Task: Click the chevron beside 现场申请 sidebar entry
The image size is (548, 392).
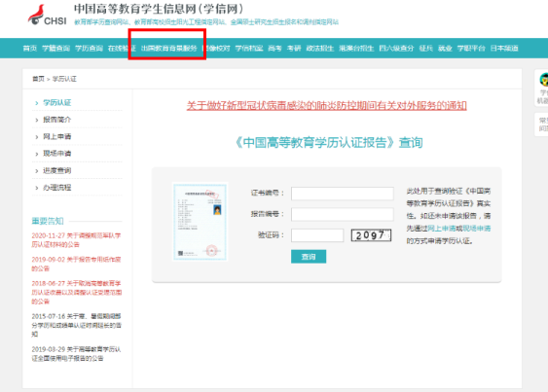Action: click(37, 154)
